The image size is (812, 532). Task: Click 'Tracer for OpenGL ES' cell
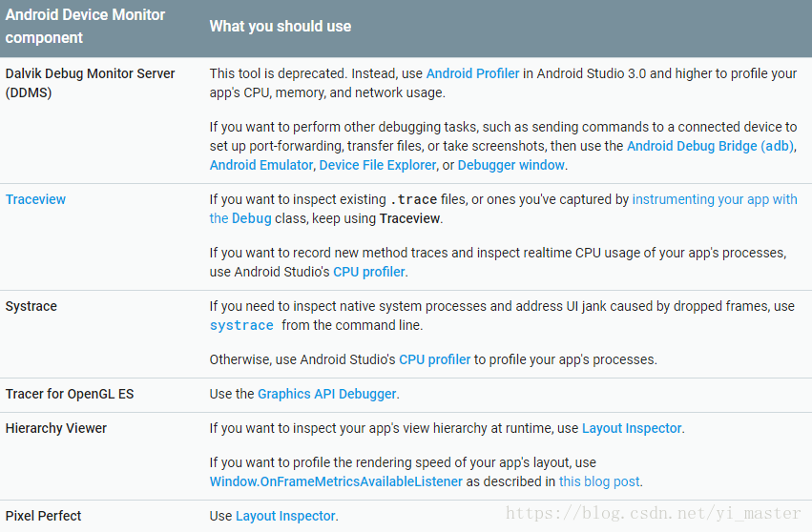point(70,394)
